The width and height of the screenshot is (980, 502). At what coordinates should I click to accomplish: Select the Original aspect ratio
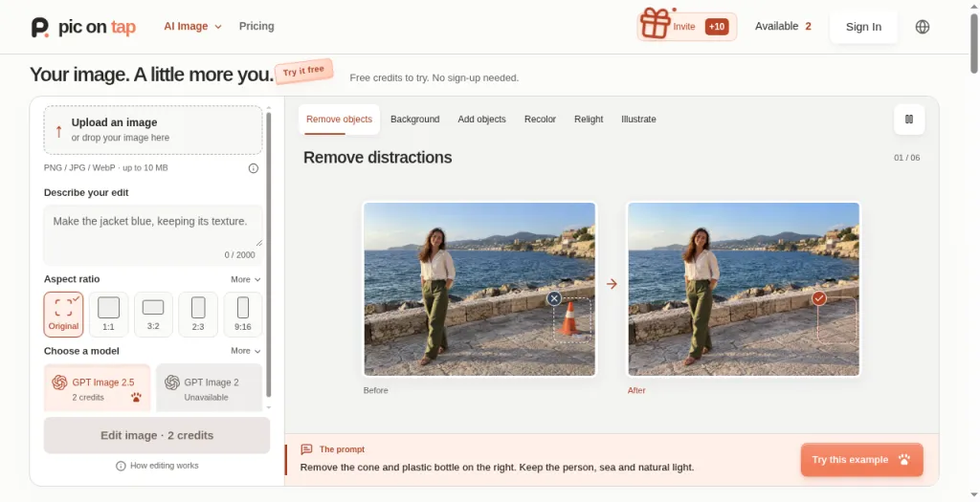63,314
